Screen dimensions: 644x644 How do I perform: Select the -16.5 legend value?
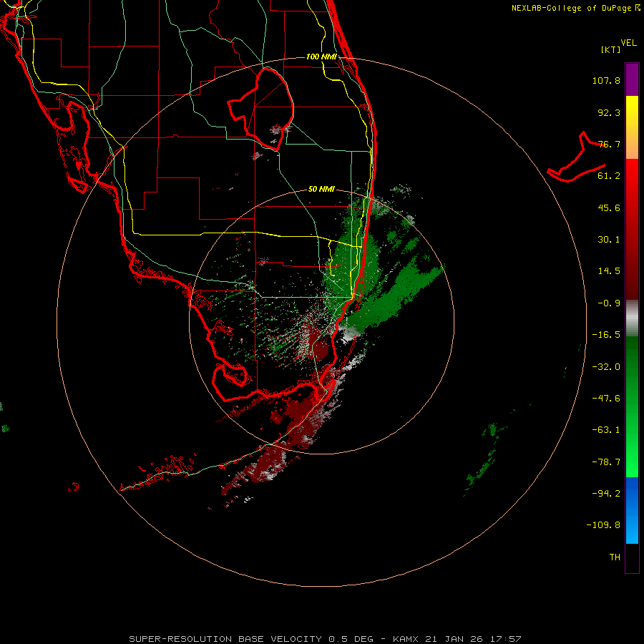pyautogui.click(x=606, y=335)
